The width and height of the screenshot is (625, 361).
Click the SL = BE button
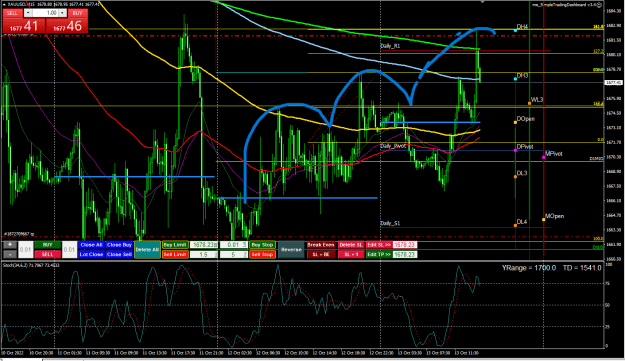click(x=321, y=254)
